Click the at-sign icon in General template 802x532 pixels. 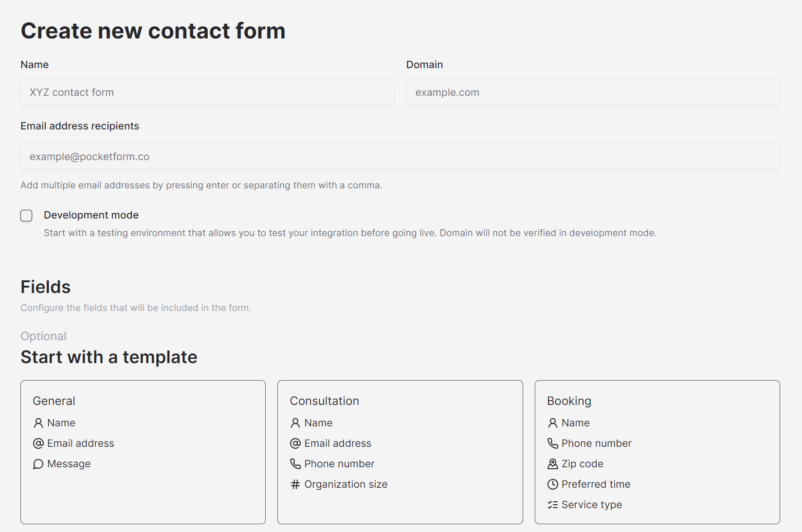tap(38, 443)
